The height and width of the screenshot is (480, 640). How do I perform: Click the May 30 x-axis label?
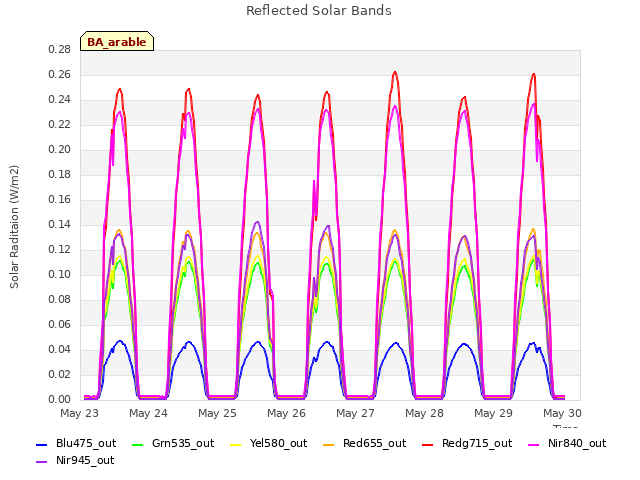point(562,413)
